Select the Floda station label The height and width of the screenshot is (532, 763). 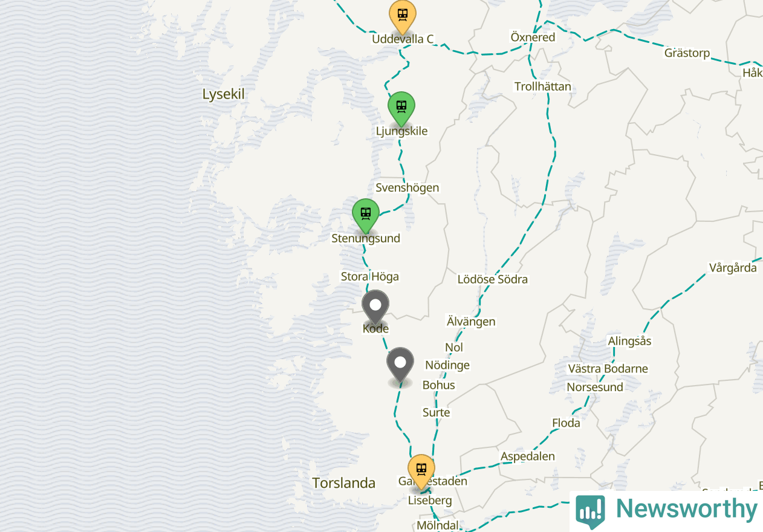coord(566,423)
